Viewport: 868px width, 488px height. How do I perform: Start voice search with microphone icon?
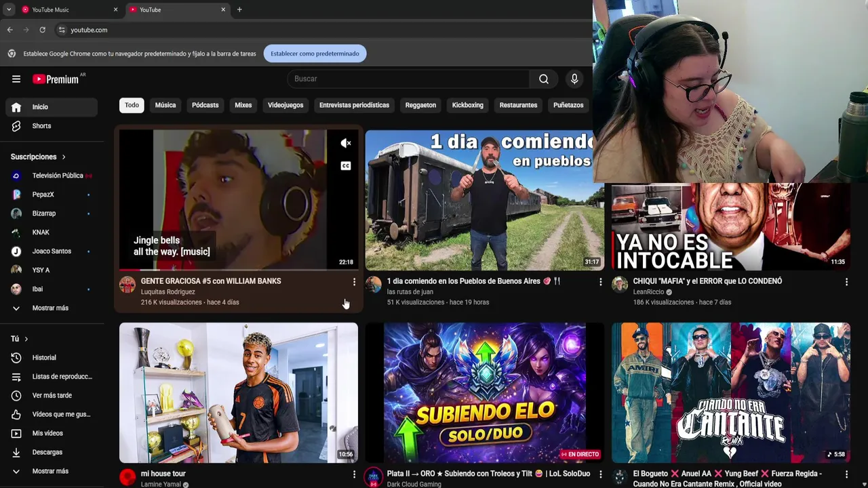[x=574, y=79]
